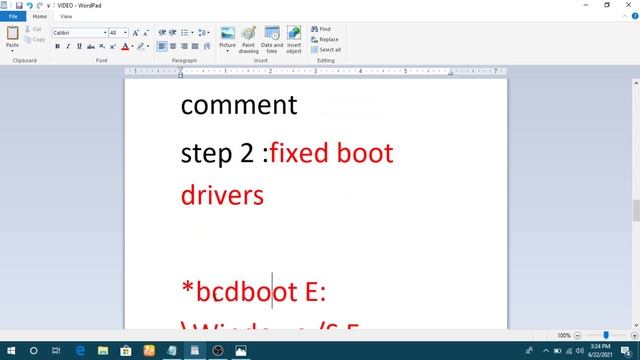This screenshot has width=640, height=360.
Task: Insert Date and time
Action: pyautogui.click(x=272, y=40)
